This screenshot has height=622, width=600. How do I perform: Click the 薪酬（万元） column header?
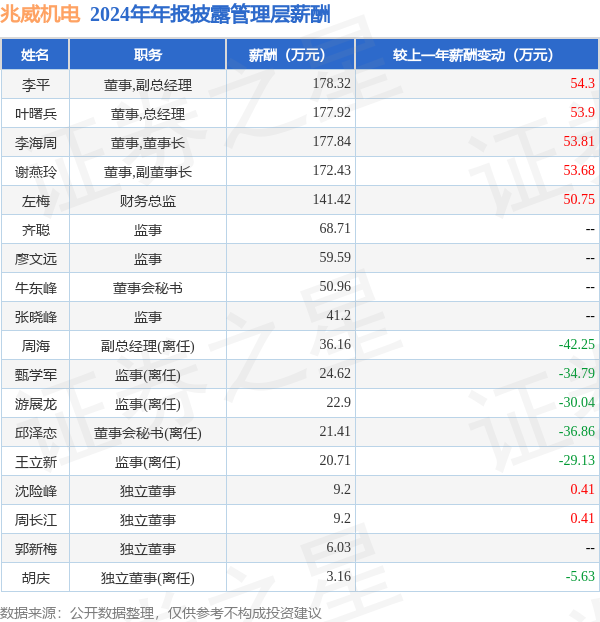(x=291, y=55)
